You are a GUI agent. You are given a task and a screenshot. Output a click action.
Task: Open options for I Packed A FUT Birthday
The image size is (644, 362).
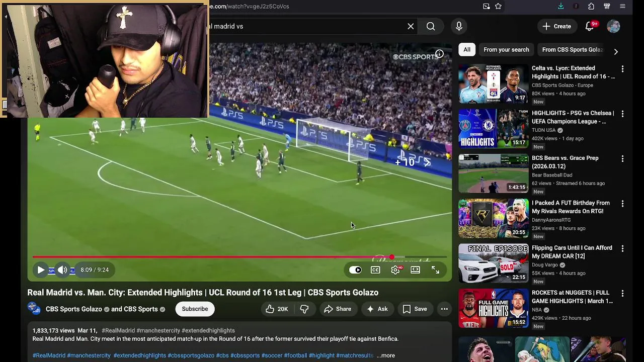pyautogui.click(x=622, y=204)
